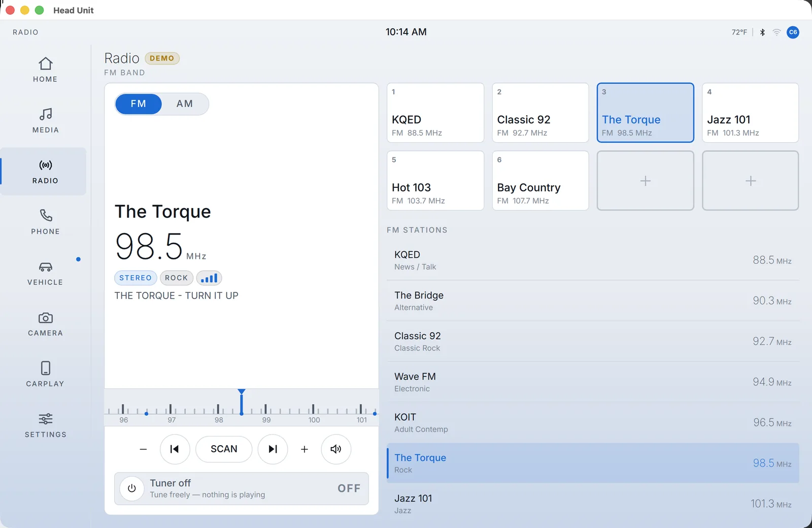Screen dimensions: 812x528
Task: Select preset 2 Classic 92
Action: (x=540, y=113)
